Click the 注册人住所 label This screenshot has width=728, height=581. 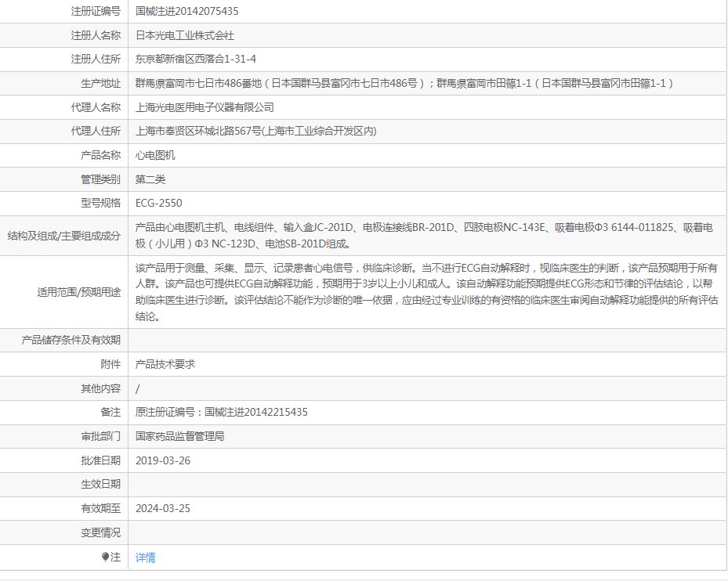(x=96, y=59)
